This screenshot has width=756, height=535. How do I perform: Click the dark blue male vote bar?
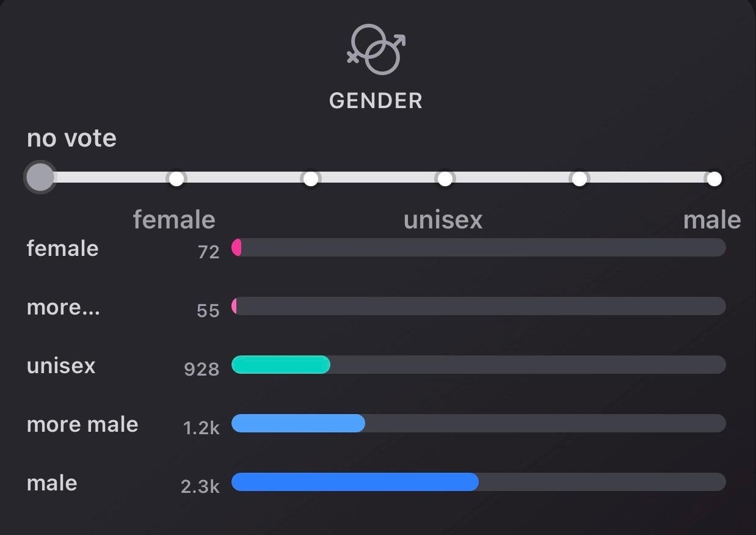pos(354,482)
